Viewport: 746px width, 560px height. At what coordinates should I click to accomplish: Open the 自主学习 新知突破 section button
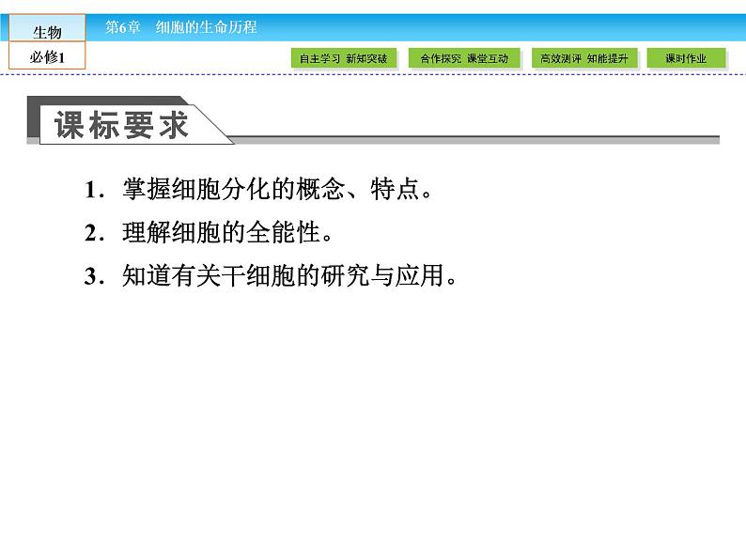pos(344,58)
